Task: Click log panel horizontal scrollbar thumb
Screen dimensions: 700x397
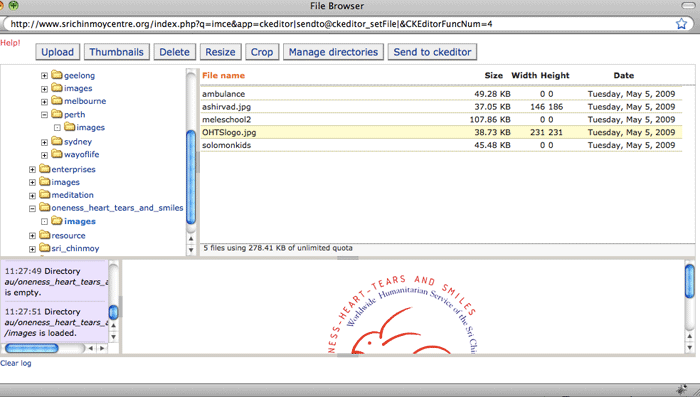Action: point(32,348)
